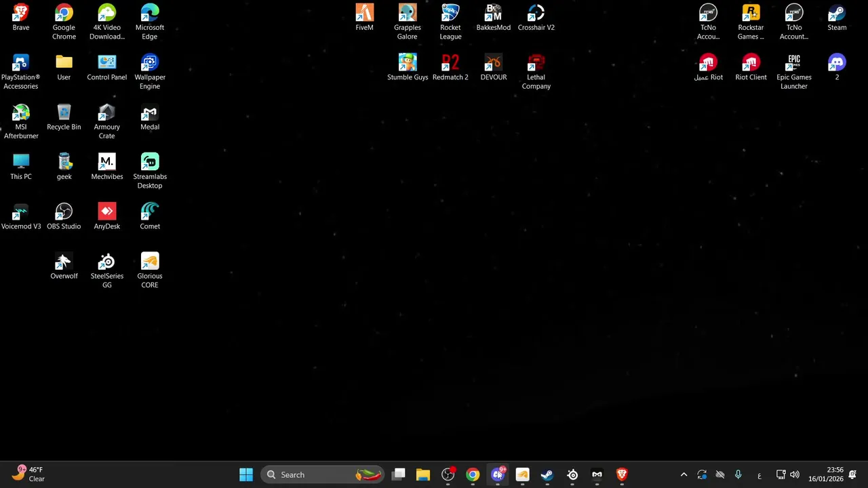This screenshot has width=868, height=488.
Task: Open the clock showing 23:56
Action: [825, 474]
